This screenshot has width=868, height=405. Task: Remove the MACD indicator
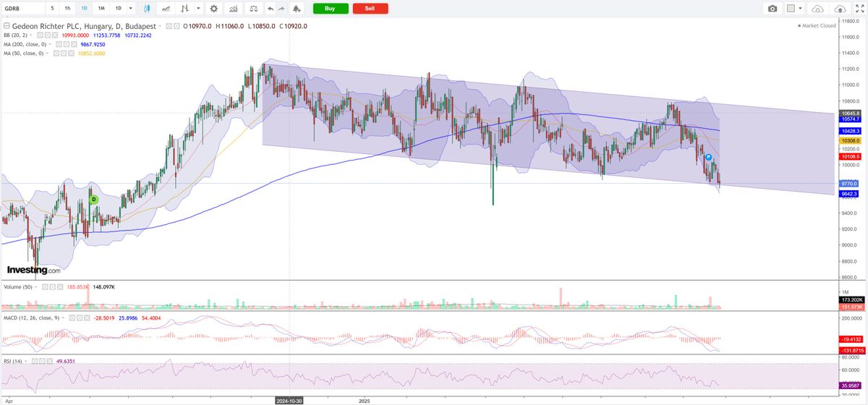[88, 318]
